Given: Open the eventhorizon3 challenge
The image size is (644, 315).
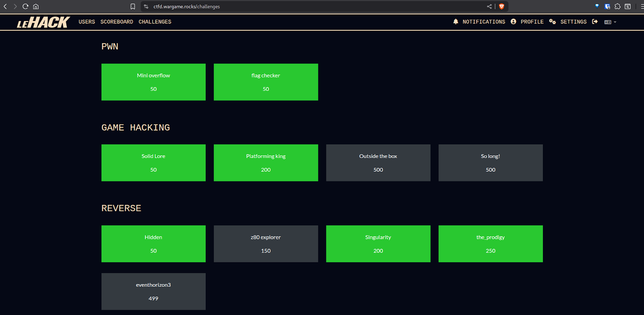Looking at the screenshot, I should point(153,292).
